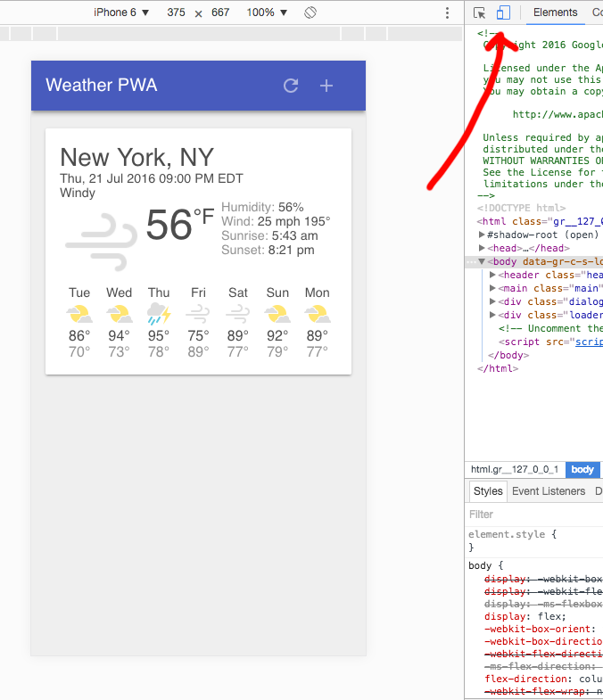The height and width of the screenshot is (700, 603).
Task: Expand the #shadow-root node
Action: (x=482, y=235)
